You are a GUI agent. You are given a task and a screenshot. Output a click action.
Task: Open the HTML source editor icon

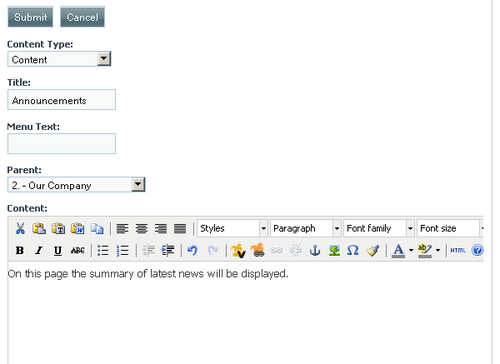[x=458, y=250]
